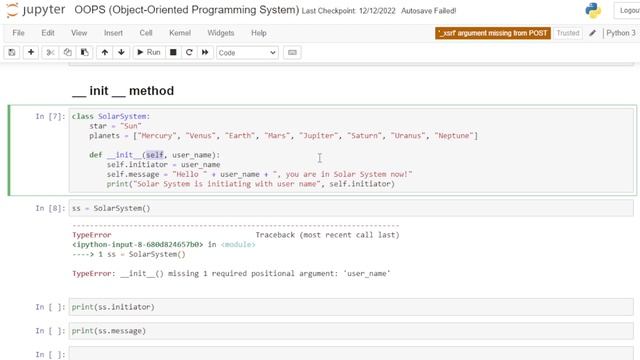Insert a cell below with plus icon
Viewport: 640px width, 360px height.
31,52
